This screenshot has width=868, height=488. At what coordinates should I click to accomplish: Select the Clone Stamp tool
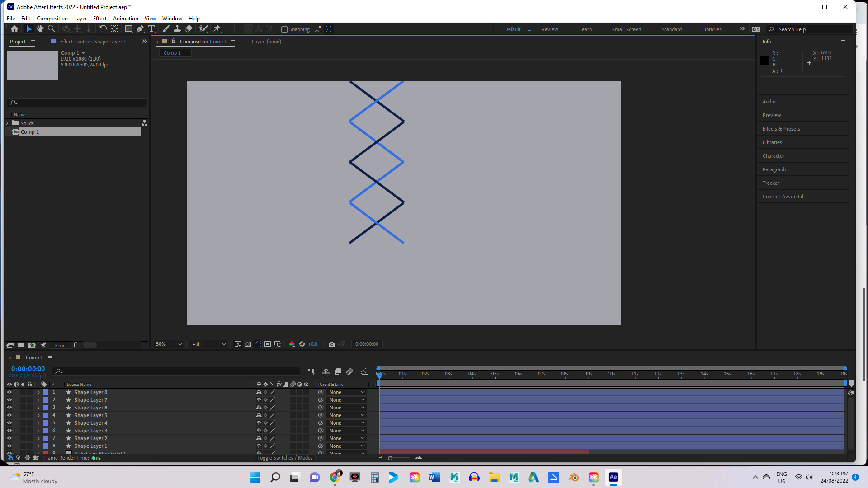(177, 29)
